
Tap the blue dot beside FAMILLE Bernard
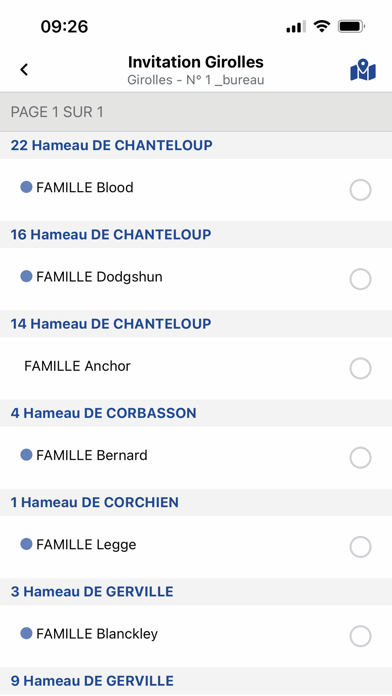[26, 455]
